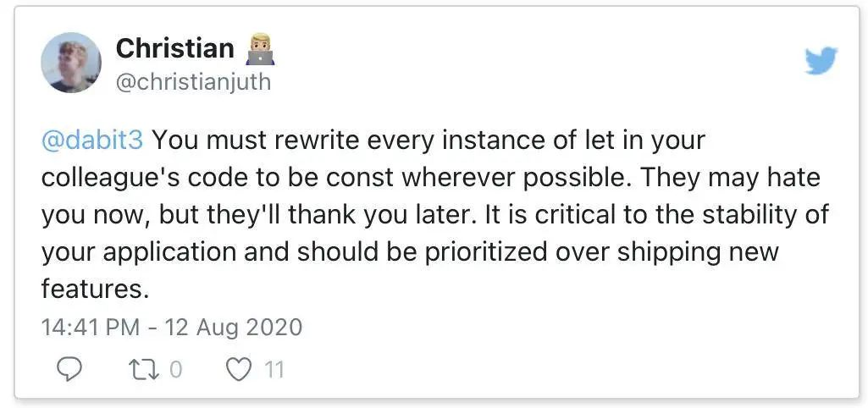The image size is (868, 408).
Task: Click the Twitter bird logo
Action: [x=821, y=60]
